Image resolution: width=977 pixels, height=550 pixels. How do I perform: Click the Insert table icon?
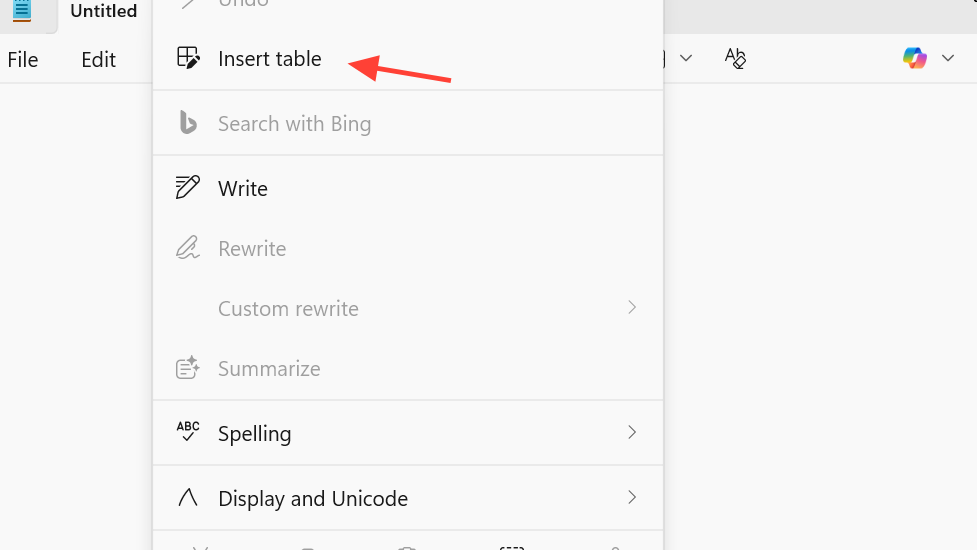pos(187,58)
